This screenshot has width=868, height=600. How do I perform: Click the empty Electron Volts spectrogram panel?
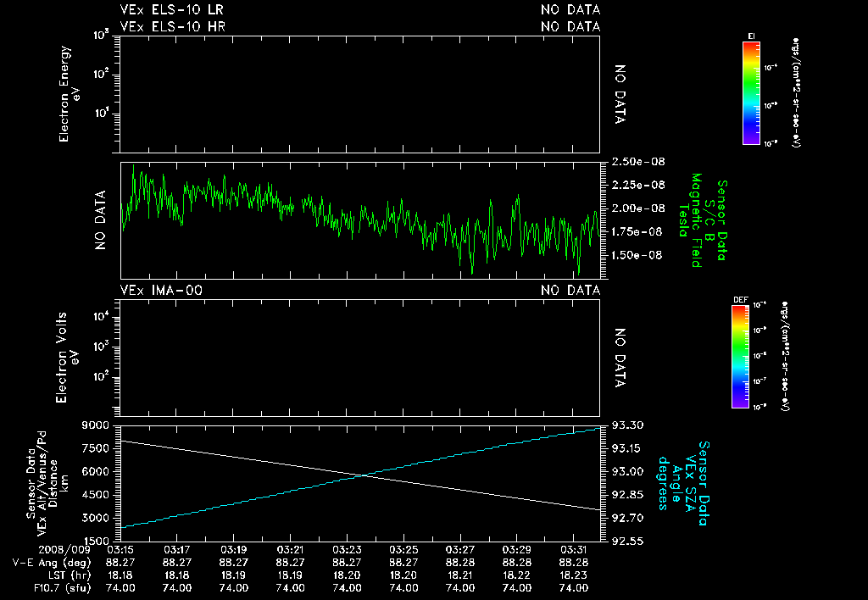click(x=359, y=358)
